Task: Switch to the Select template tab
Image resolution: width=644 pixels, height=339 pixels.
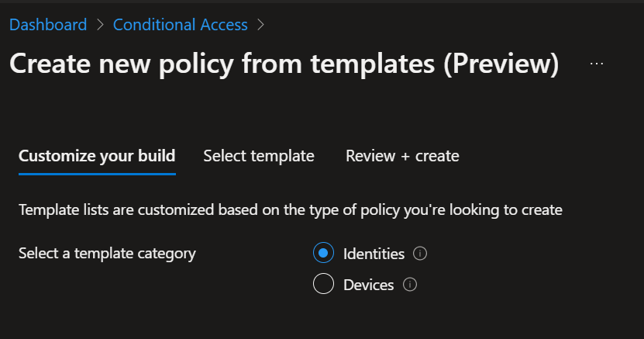Action: pos(259,156)
